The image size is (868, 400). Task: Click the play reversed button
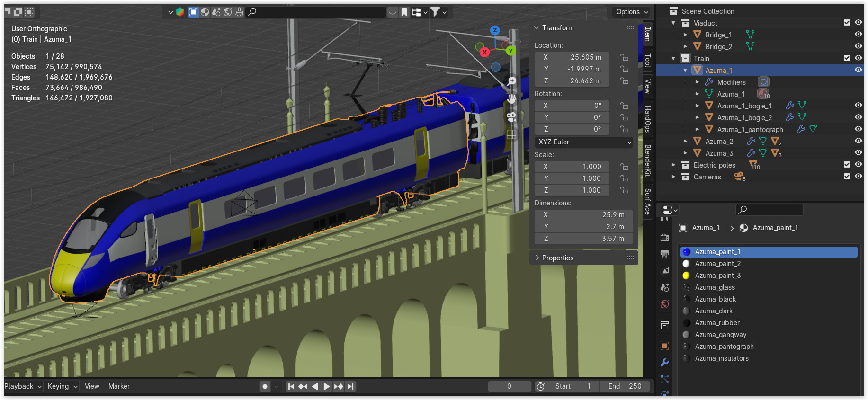315,386
